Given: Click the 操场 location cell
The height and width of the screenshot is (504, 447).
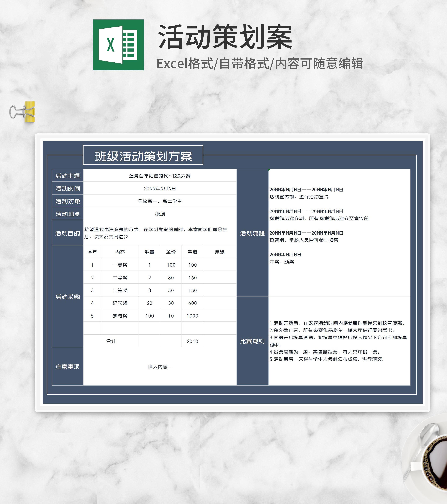Looking at the screenshot, I should (160, 214).
